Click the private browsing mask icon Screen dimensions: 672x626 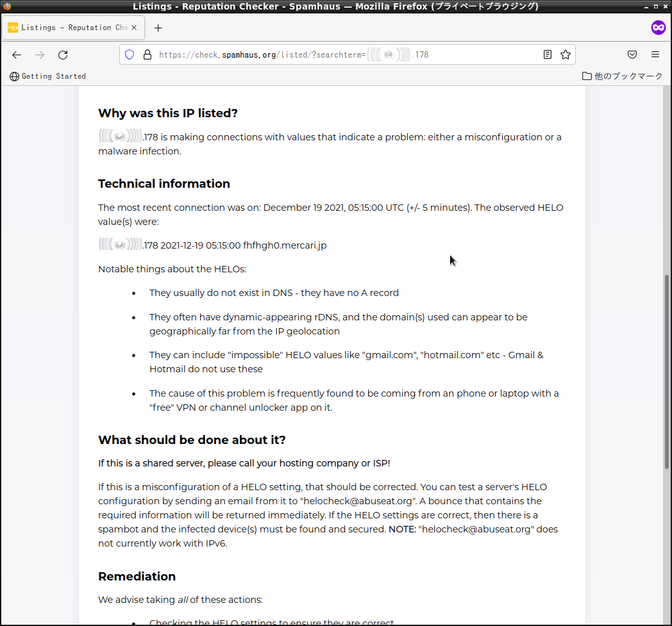659,28
